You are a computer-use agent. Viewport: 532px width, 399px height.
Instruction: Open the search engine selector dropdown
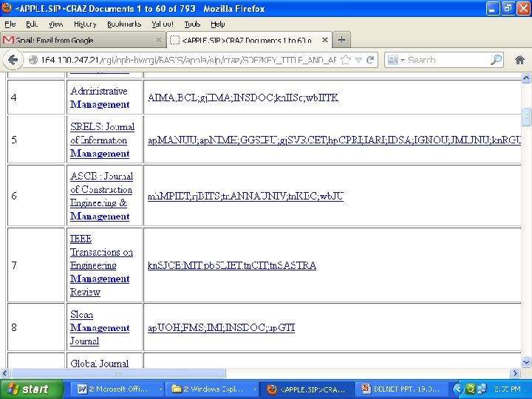pyautogui.click(x=396, y=60)
